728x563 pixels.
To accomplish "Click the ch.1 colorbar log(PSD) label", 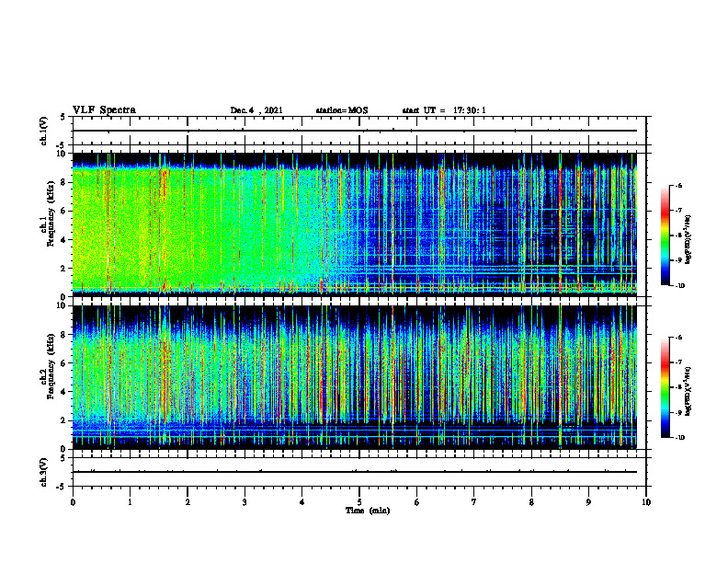I will pyautogui.click(x=688, y=240).
